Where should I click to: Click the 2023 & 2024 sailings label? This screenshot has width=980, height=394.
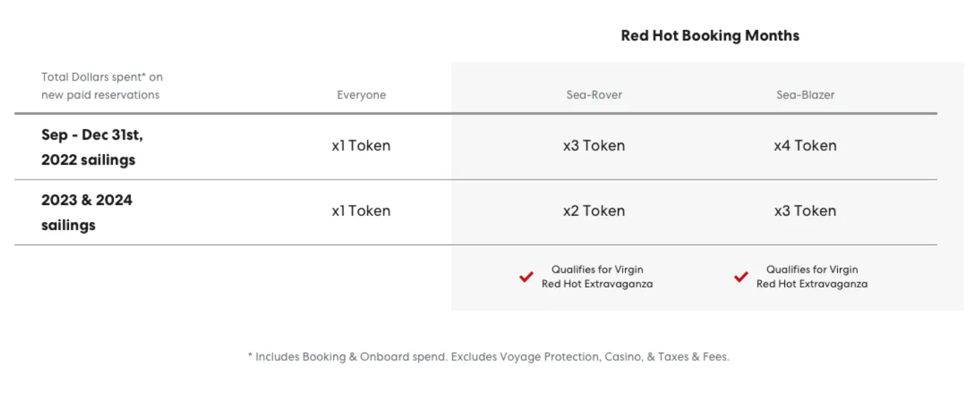coord(87,212)
